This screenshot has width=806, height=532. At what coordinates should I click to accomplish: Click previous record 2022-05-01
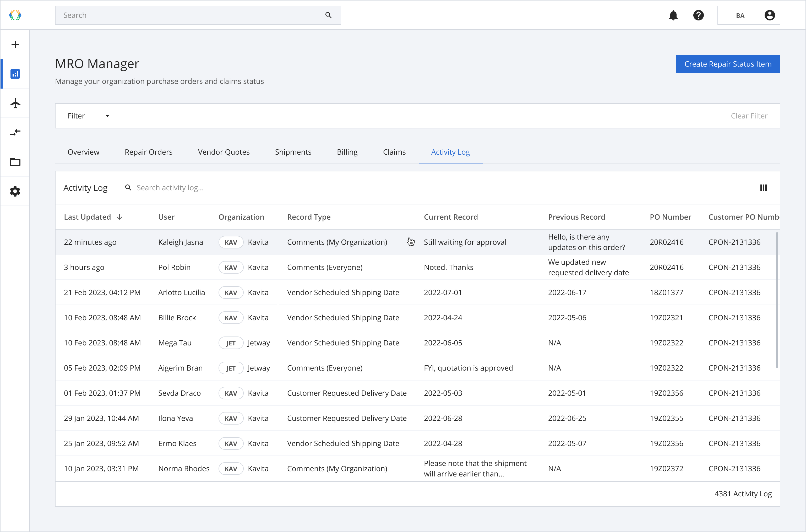tap(567, 393)
